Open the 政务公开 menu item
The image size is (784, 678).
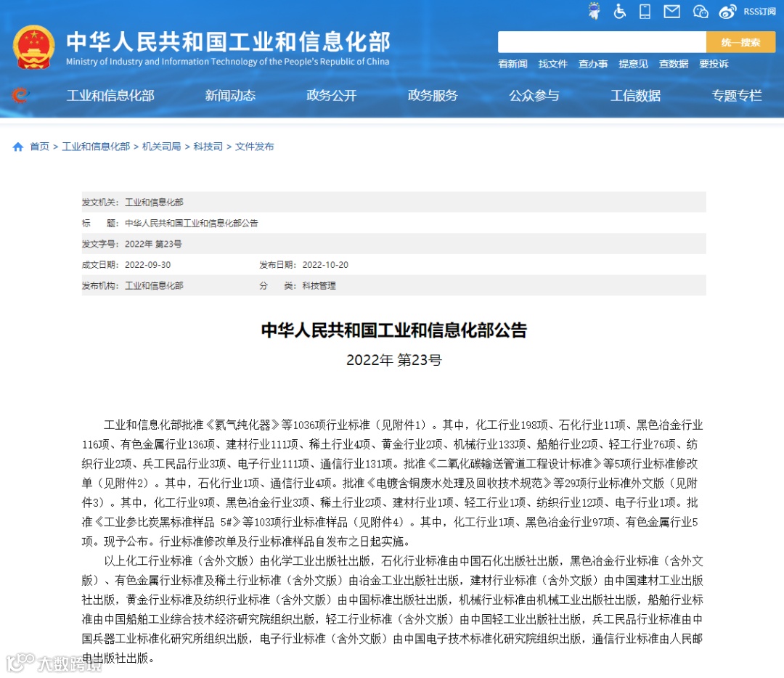(332, 95)
